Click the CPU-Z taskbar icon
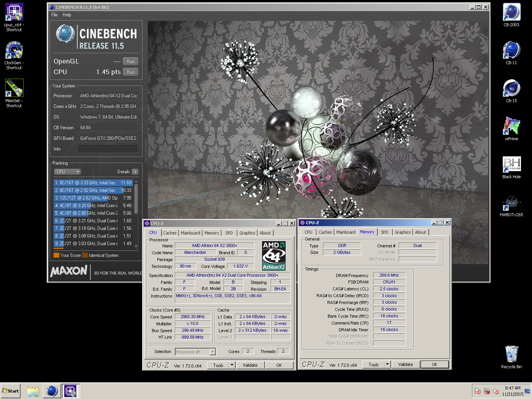Screen dimensions: 532x399 click(x=70, y=391)
